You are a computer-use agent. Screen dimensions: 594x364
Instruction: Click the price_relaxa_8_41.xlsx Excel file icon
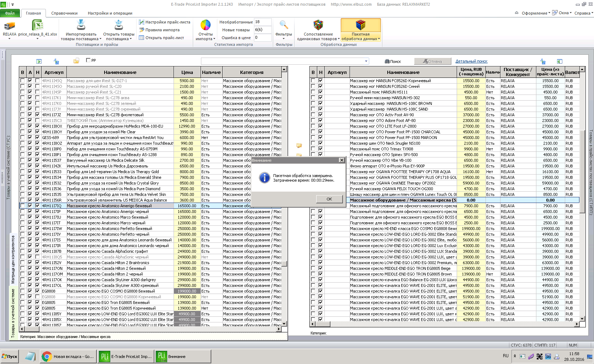37,26
